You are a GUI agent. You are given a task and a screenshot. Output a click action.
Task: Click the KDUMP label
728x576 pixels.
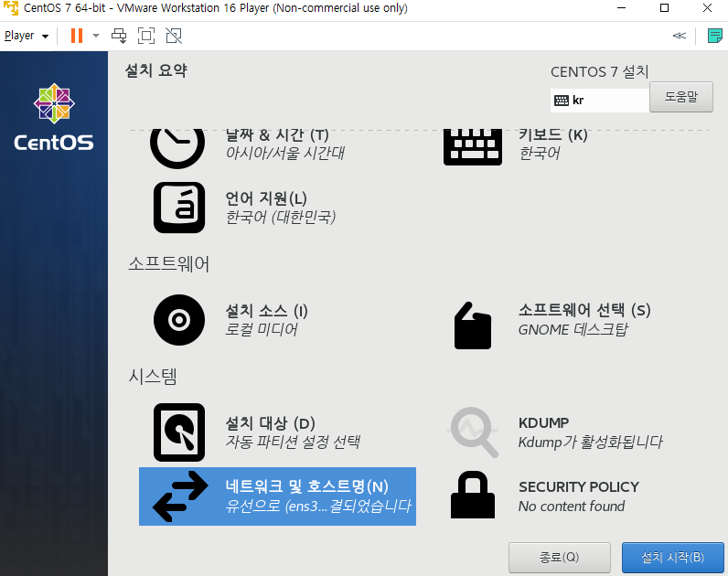click(x=543, y=422)
